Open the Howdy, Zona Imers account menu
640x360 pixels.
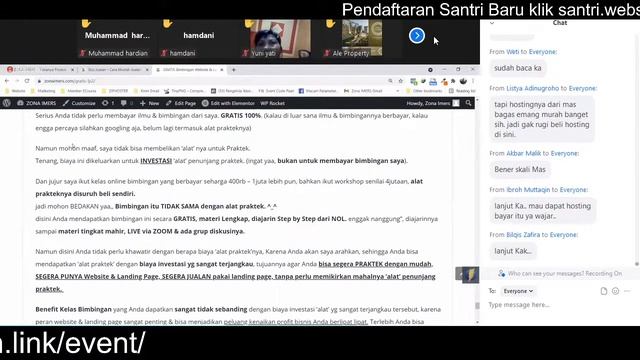pos(433,103)
